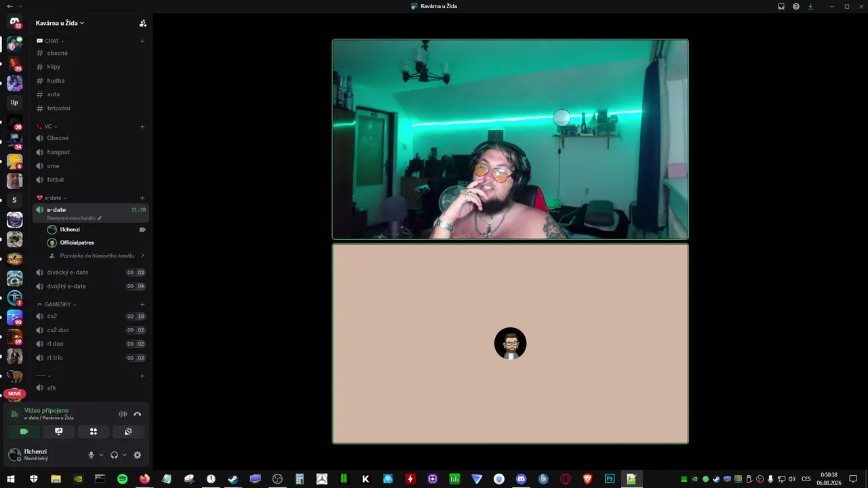Image resolution: width=868 pixels, height=488 pixels.
Task: Disconnect from voice with hang-up icon
Action: point(138,414)
